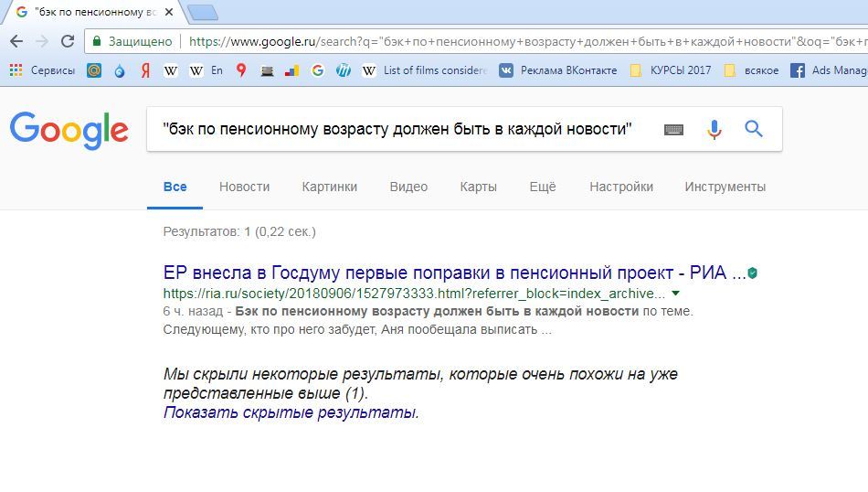Click the Google logo

point(69,130)
